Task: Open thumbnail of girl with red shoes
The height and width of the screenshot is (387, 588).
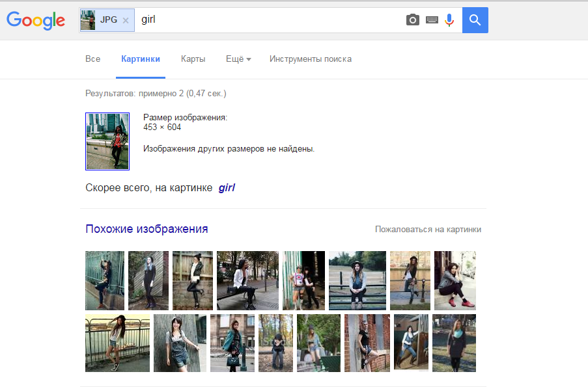Action: click(x=455, y=280)
